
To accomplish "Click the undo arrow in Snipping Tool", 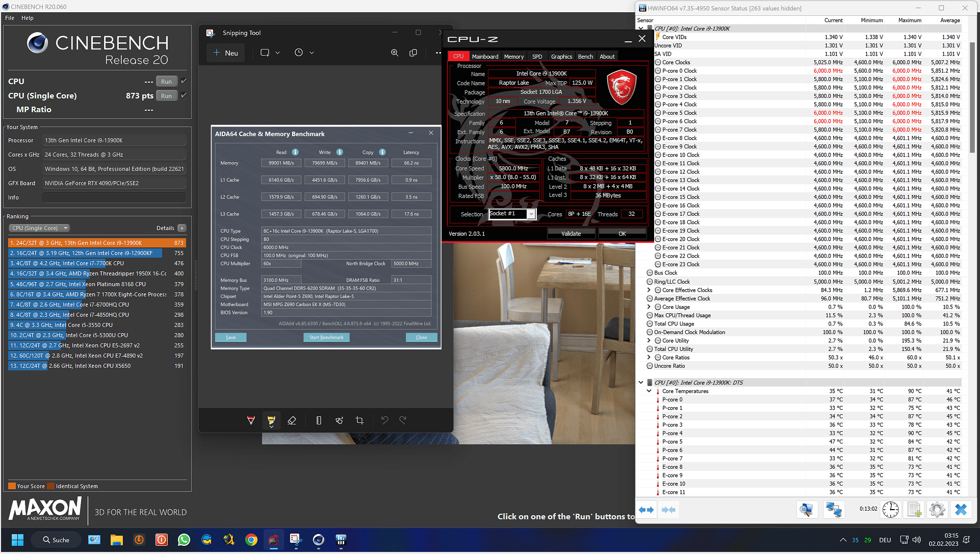I will point(384,420).
